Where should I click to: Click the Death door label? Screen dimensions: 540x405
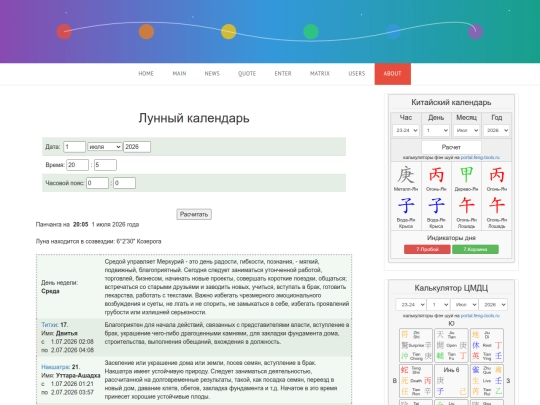click(x=416, y=381)
